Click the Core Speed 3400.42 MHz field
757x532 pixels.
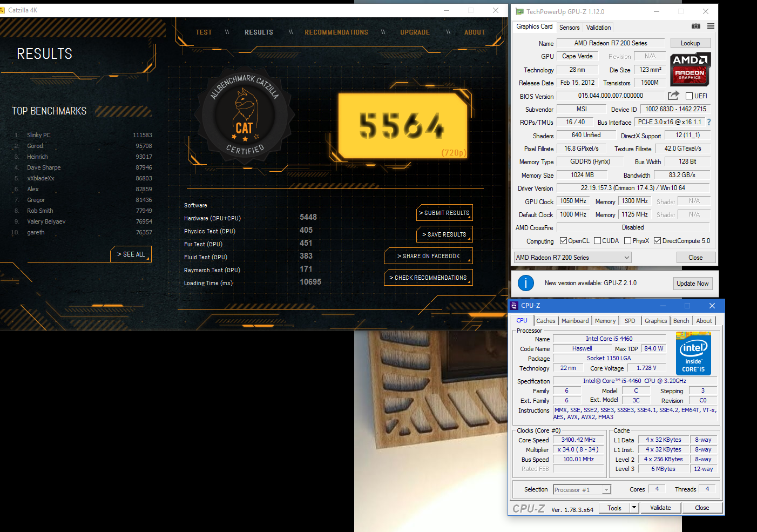pyautogui.click(x=578, y=440)
